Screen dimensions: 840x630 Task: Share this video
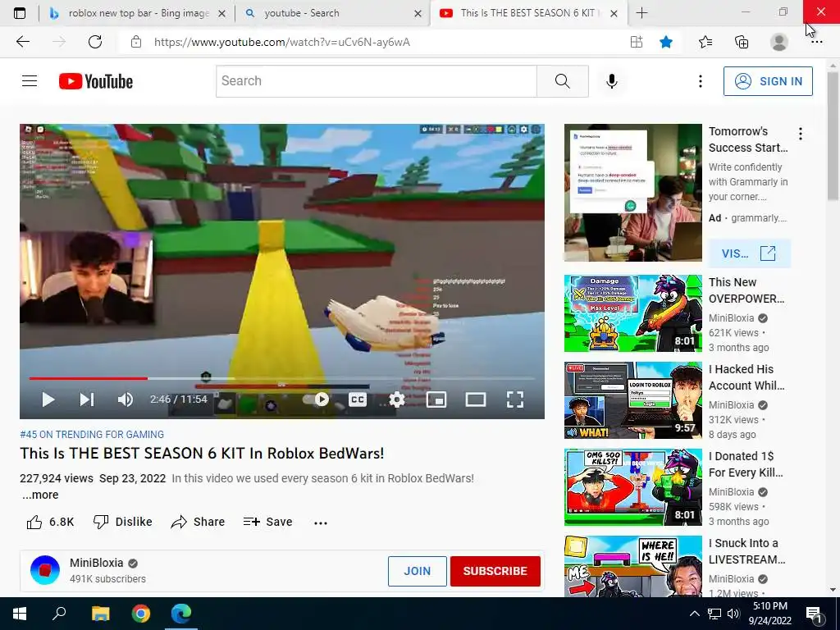[x=198, y=522]
